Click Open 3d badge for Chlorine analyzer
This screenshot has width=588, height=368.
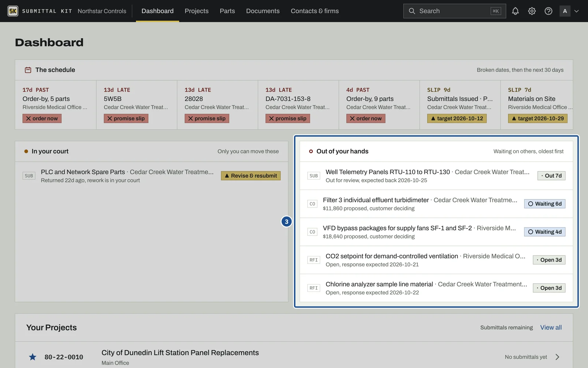click(x=549, y=288)
